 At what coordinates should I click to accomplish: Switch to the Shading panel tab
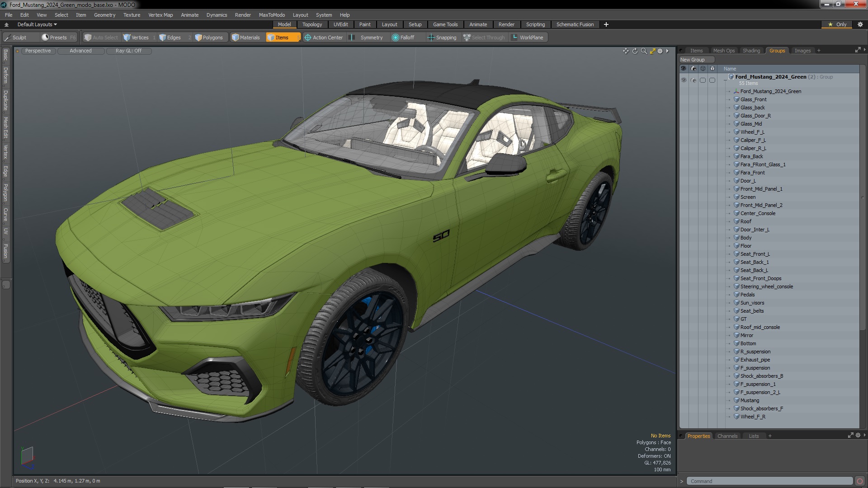coord(751,51)
